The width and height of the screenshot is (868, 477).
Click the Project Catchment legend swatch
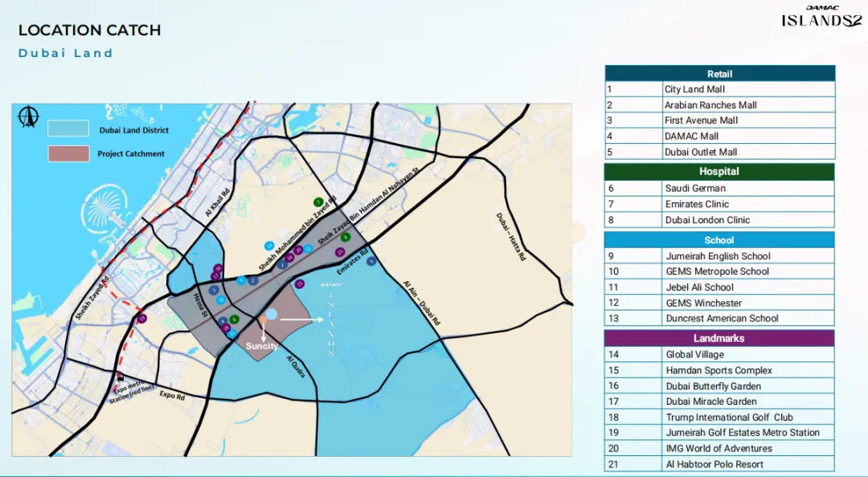coord(68,154)
